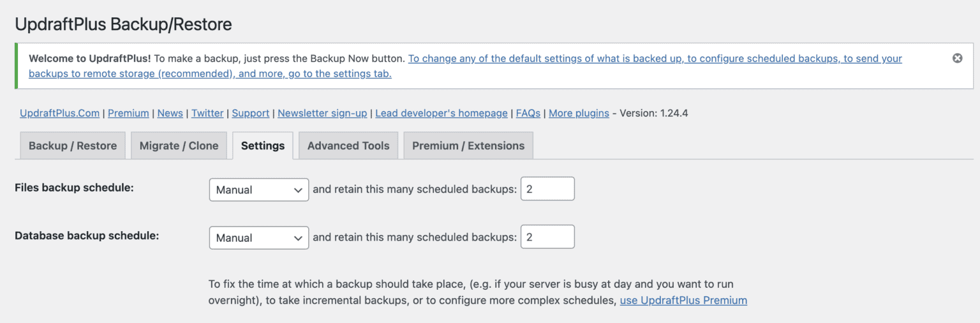Viewport: 980px width, 323px height.
Task: Open the Premium link
Action: tap(128, 113)
